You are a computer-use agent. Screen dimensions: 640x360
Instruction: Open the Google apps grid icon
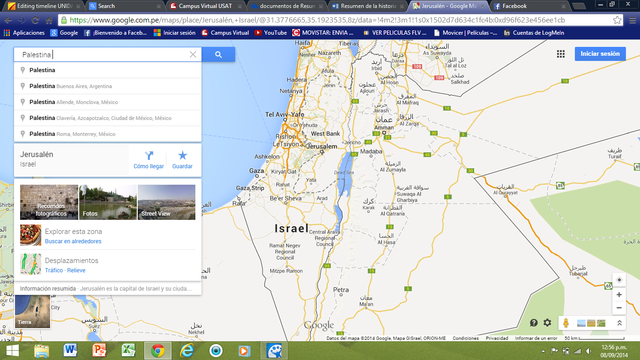pos(561,54)
